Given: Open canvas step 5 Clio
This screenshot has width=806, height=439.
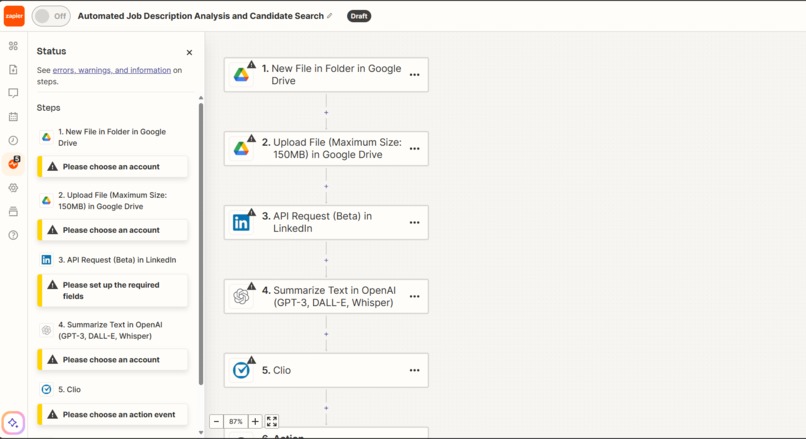Looking at the screenshot, I should tap(326, 370).
